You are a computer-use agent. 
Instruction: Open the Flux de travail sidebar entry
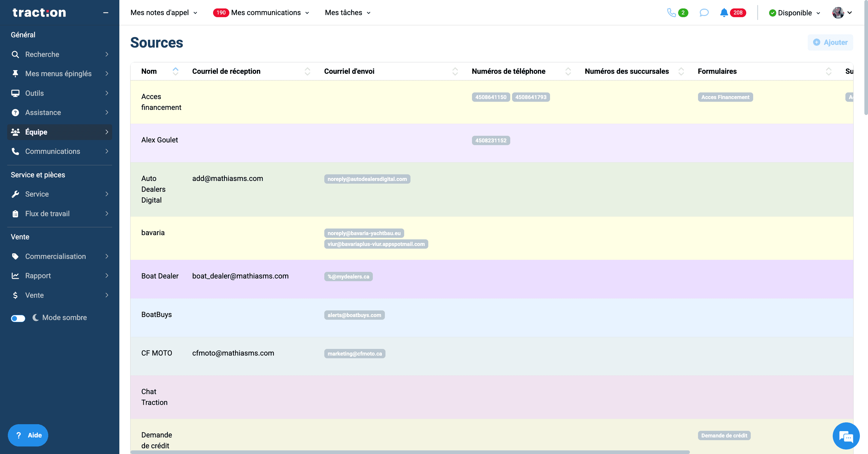[x=60, y=213]
